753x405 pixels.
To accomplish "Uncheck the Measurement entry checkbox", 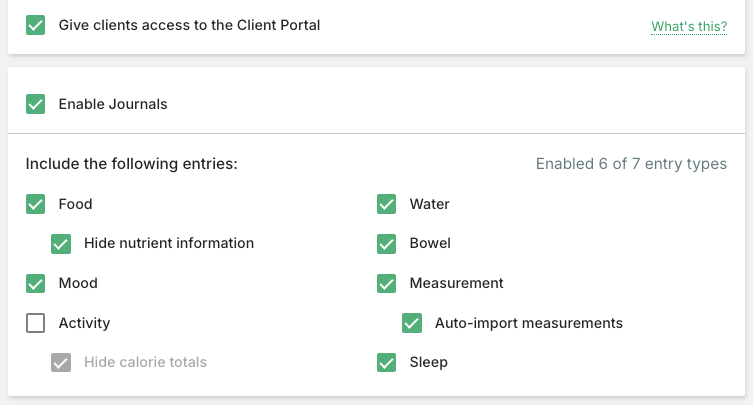I will pos(387,283).
